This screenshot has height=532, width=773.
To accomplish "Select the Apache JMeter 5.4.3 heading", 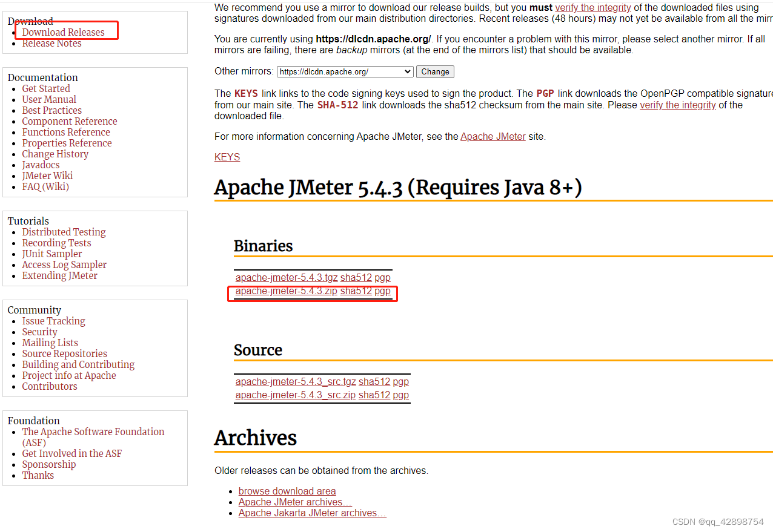I will (398, 188).
